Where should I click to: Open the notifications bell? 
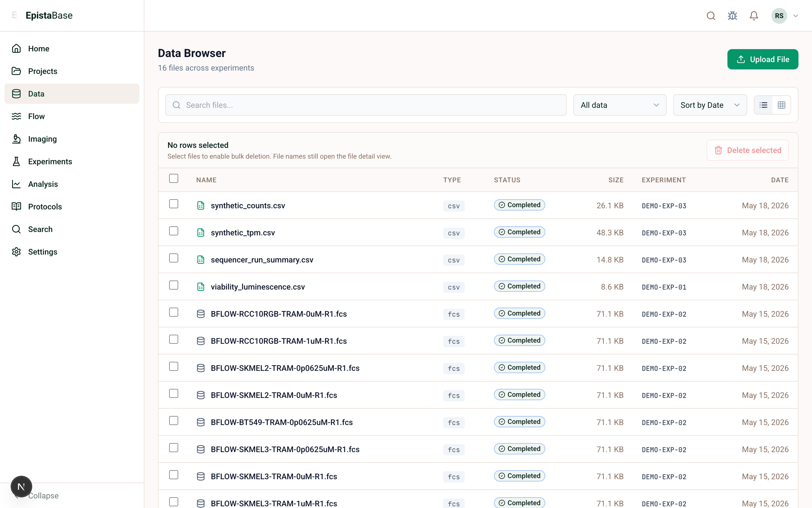[x=754, y=16]
